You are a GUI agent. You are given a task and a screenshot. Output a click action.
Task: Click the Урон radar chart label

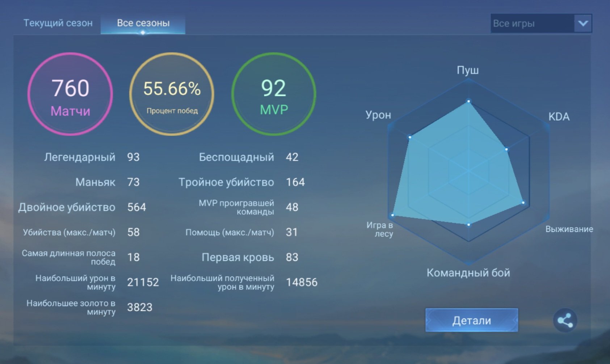(378, 115)
